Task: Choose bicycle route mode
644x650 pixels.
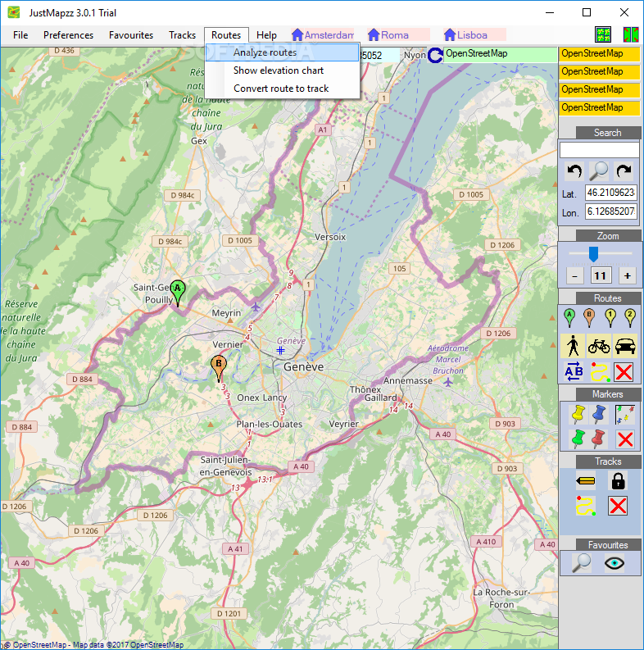Action: point(599,346)
